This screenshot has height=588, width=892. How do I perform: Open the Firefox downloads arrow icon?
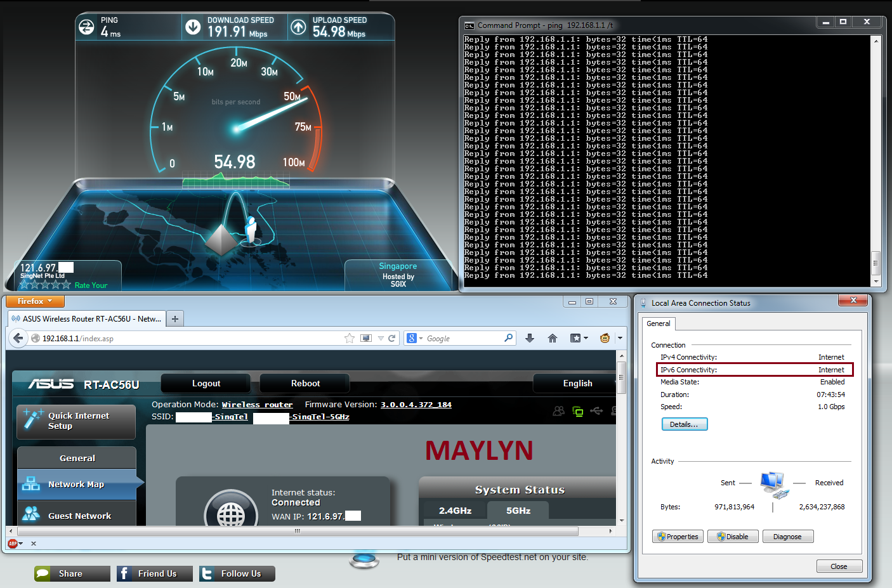530,338
